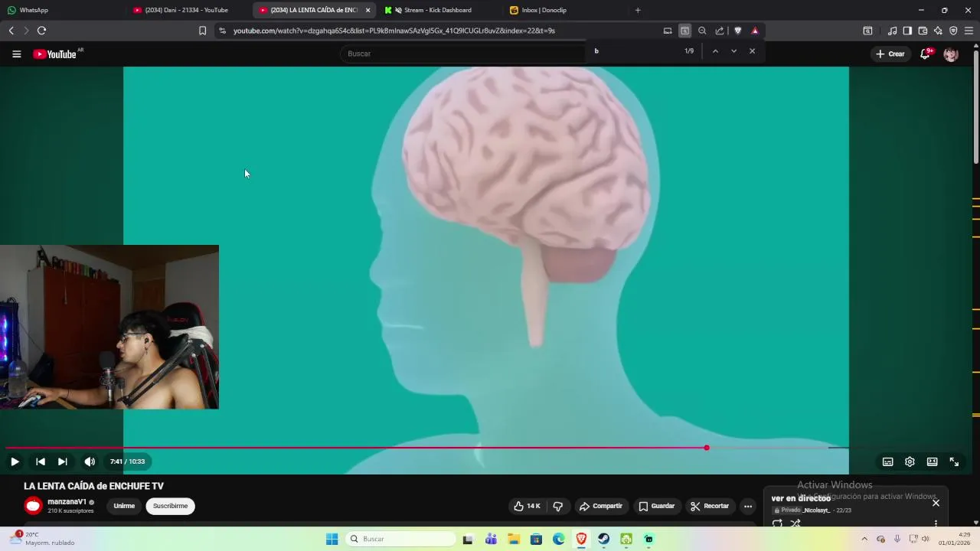Viewport: 980px width, 551px height.
Task: Click zoom-out magnifier in address bar
Action: pyautogui.click(x=702, y=31)
